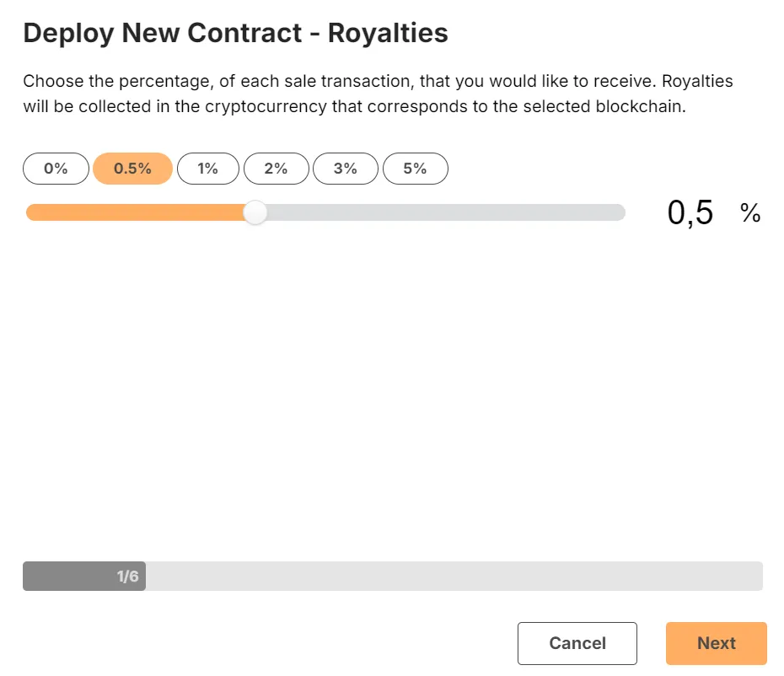Click the royalties description paragraph
The image size is (784, 676).
point(378,94)
